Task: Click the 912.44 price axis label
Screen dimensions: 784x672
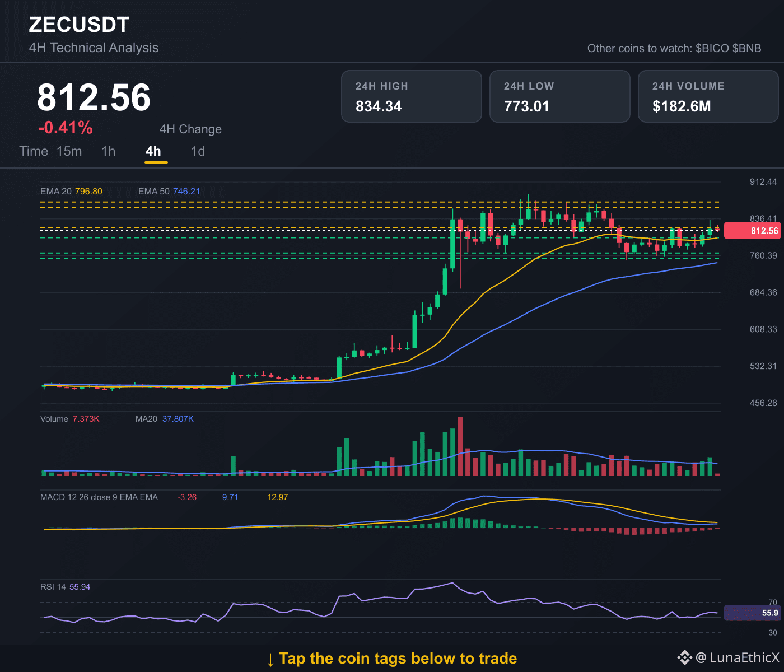Action: click(763, 182)
